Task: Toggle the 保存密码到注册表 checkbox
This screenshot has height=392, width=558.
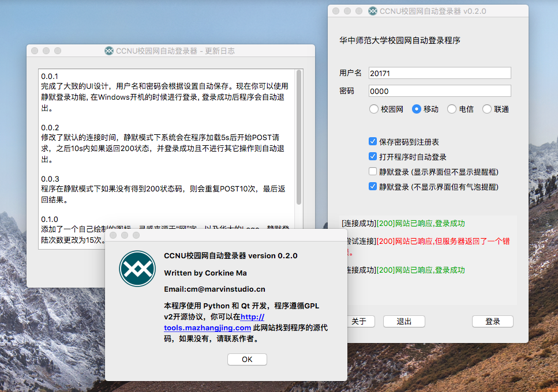Action: (373, 142)
